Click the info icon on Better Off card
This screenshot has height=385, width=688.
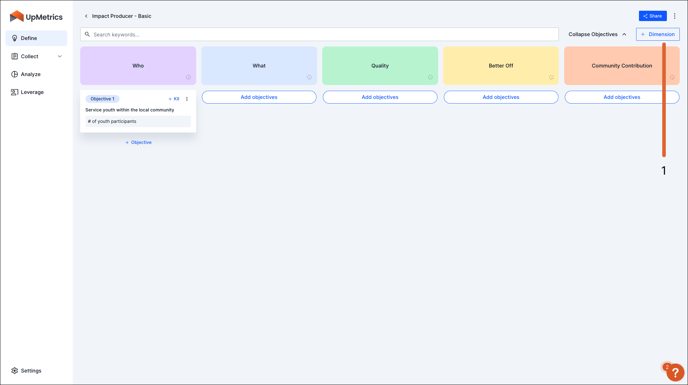(551, 77)
